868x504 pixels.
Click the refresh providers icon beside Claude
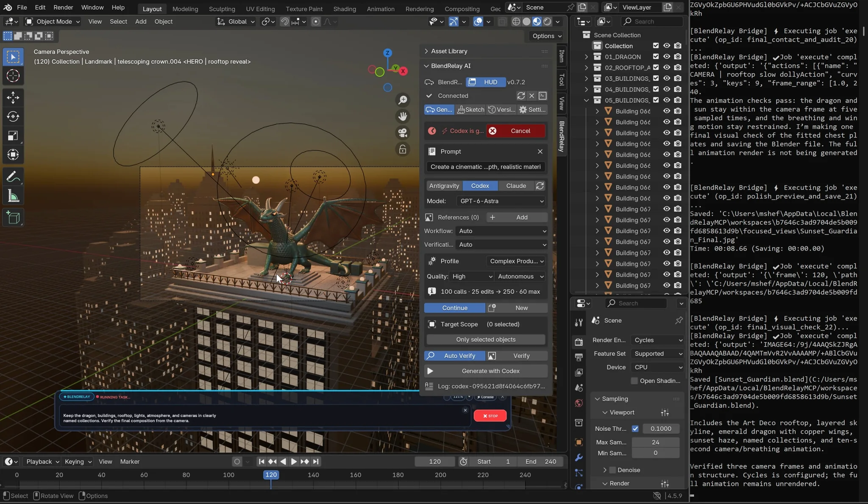click(x=540, y=186)
